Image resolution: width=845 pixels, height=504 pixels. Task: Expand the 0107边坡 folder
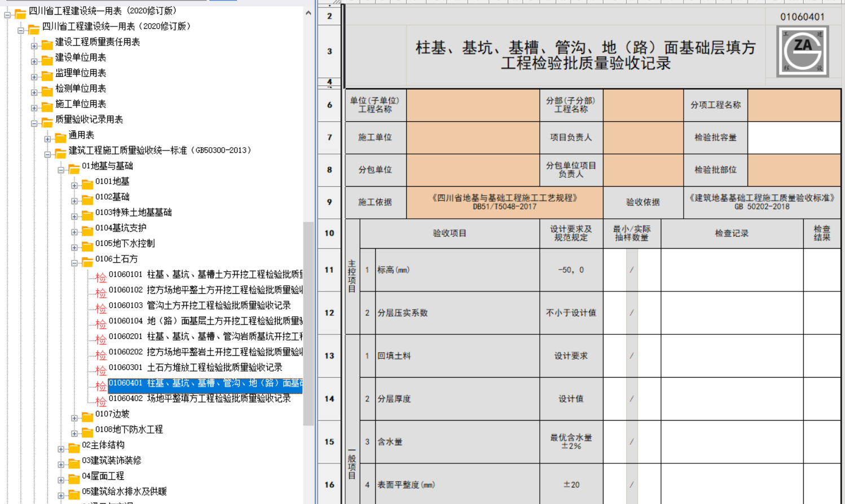(x=74, y=418)
